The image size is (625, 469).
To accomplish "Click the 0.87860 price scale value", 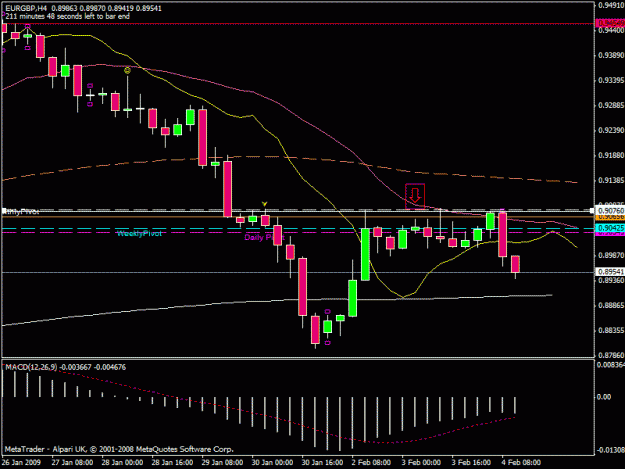I will [x=611, y=355].
